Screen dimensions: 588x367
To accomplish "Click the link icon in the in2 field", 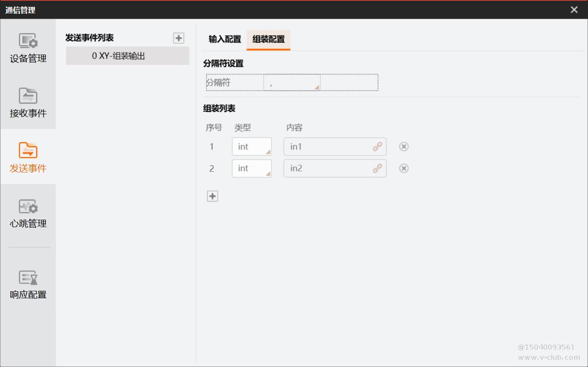I will coord(377,169).
